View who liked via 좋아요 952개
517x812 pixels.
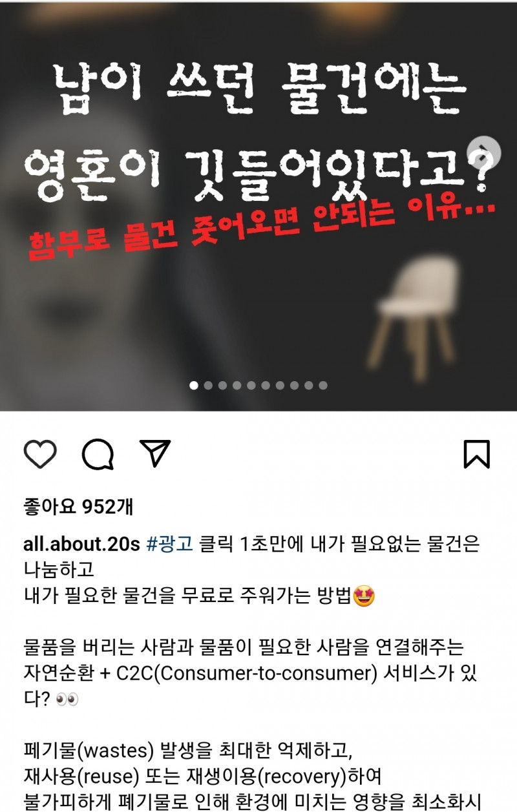[x=78, y=506]
